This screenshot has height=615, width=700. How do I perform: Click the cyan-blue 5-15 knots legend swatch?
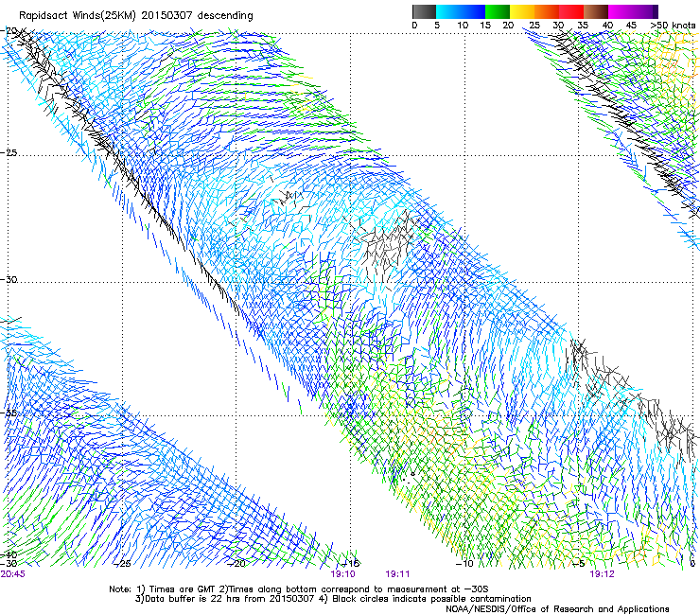click(461, 11)
